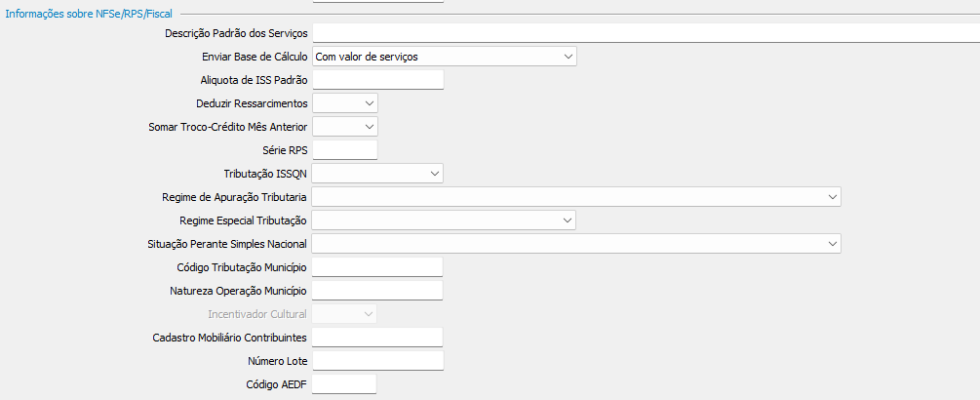
Task: Click the Cadastro Mobiliário Contribuintes field
Action: coord(377,338)
